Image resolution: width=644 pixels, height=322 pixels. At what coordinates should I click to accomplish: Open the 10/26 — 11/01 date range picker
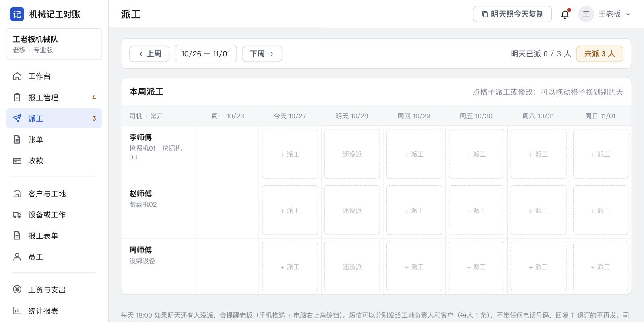click(206, 54)
